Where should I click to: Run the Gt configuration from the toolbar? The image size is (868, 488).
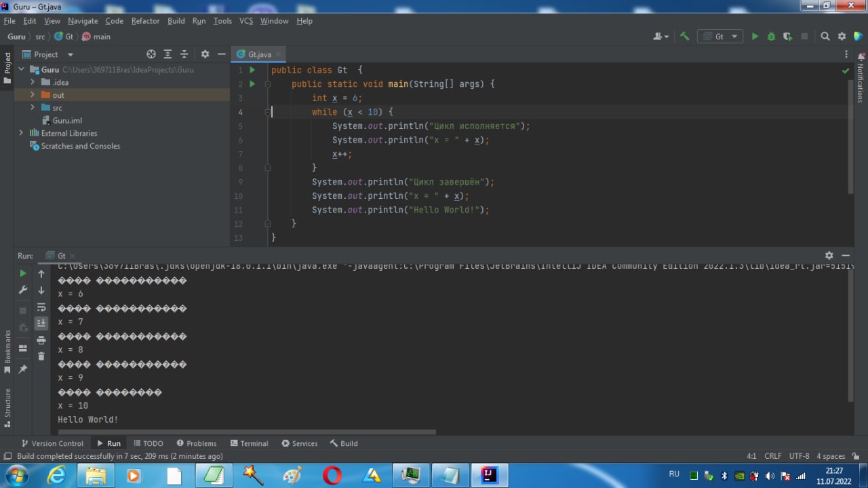[x=755, y=37]
